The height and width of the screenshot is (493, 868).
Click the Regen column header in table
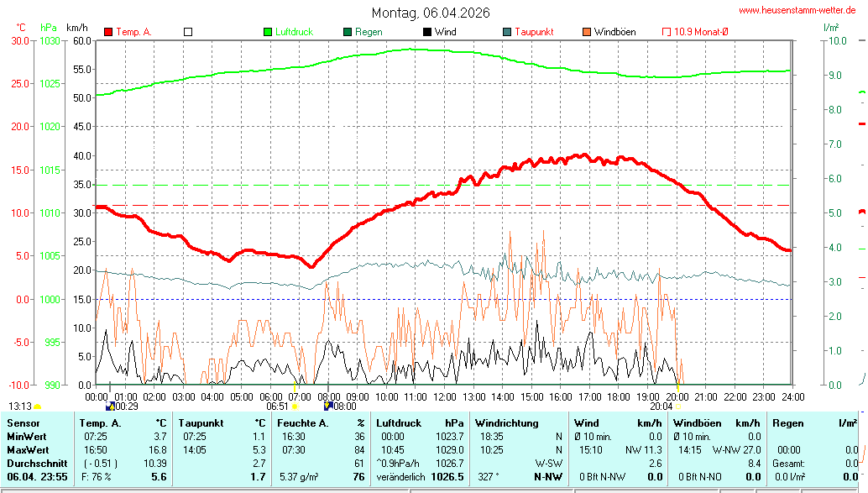pyautogui.click(x=787, y=423)
